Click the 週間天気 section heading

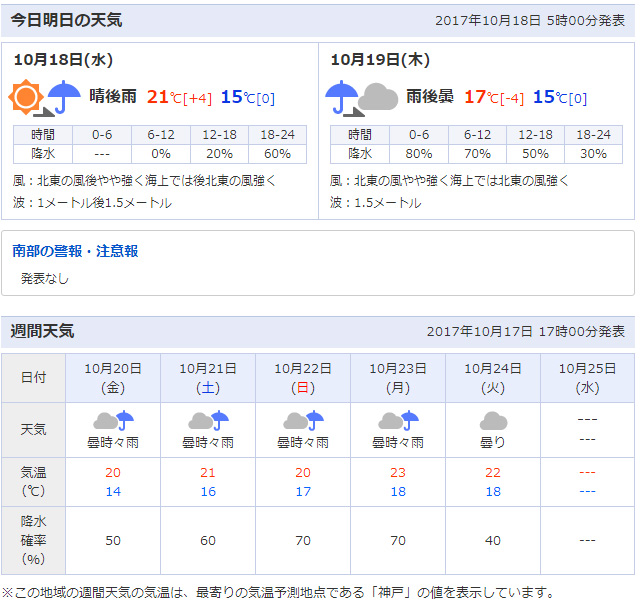pos(43,331)
